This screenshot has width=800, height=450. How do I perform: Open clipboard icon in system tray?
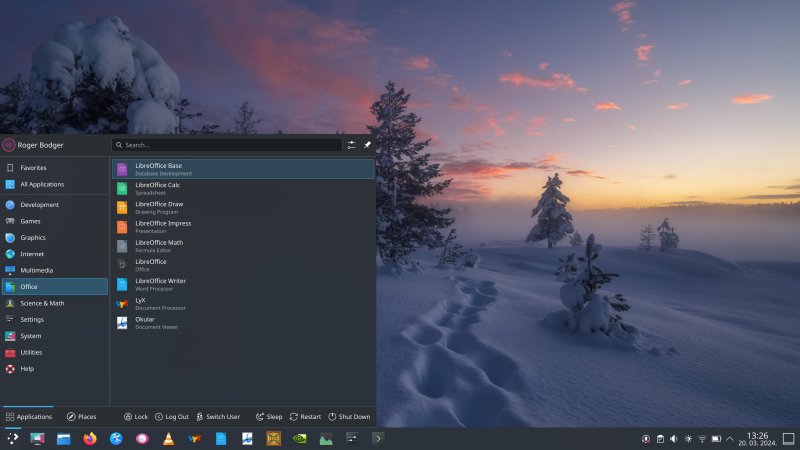click(660, 439)
